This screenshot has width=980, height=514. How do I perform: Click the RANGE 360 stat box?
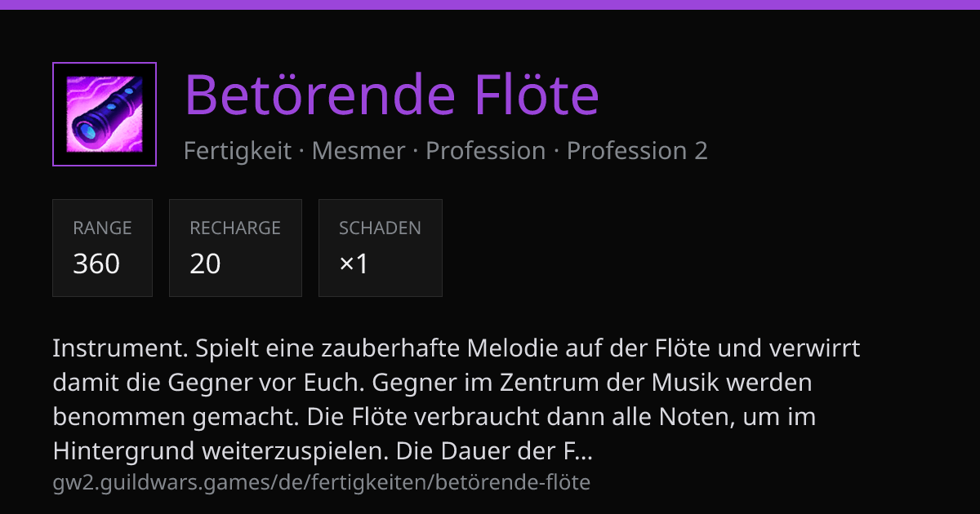pos(102,248)
